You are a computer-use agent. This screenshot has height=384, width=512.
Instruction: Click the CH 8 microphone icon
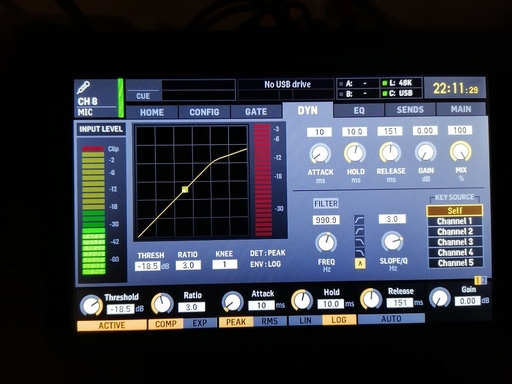click(83, 88)
